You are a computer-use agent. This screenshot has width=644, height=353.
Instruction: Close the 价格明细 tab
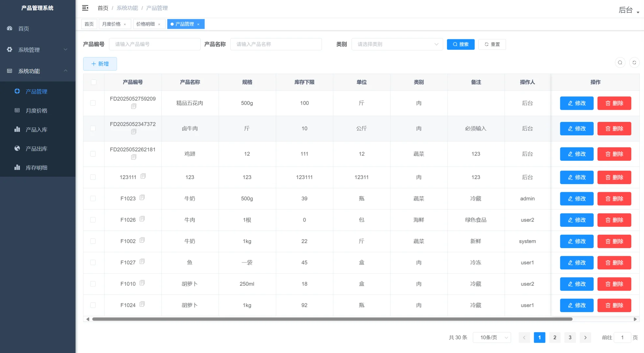(x=159, y=24)
